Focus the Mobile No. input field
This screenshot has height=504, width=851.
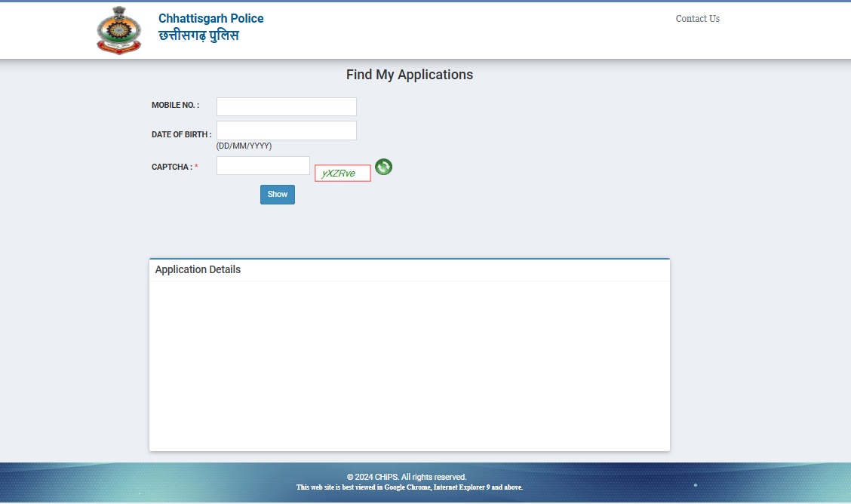click(286, 106)
